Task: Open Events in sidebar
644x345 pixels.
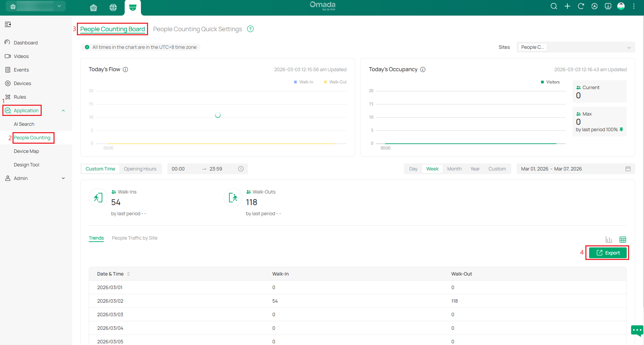Action: pos(21,70)
